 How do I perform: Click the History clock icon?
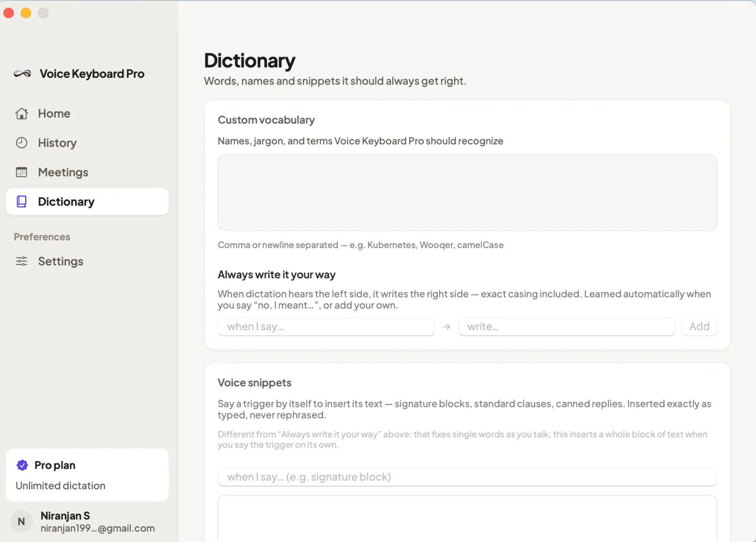click(22, 143)
